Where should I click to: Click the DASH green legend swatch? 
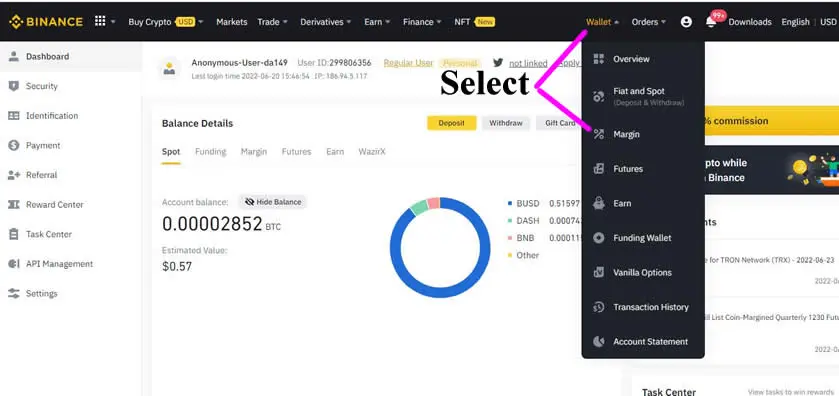tap(509, 220)
